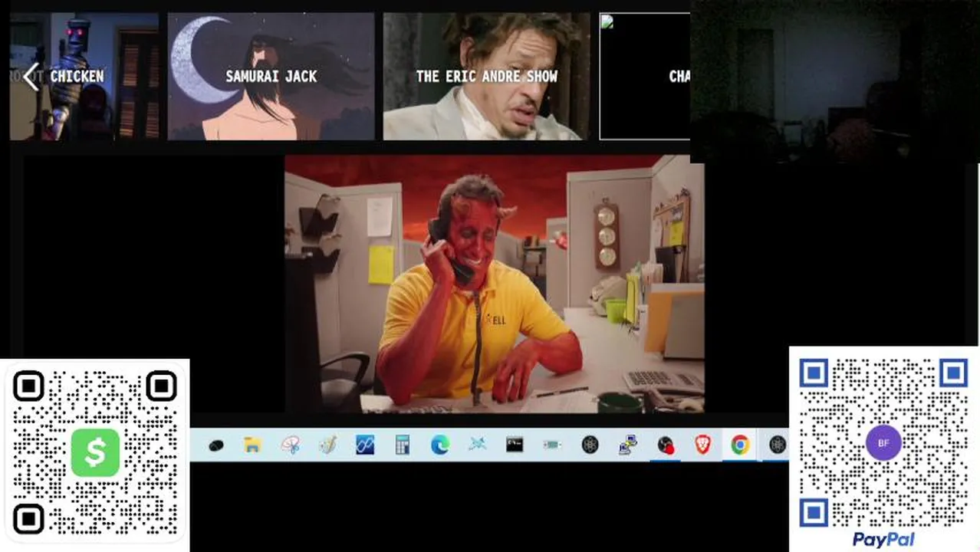Click the dark webcam overlay feed
This screenshot has height=552, width=980.
click(834, 81)
